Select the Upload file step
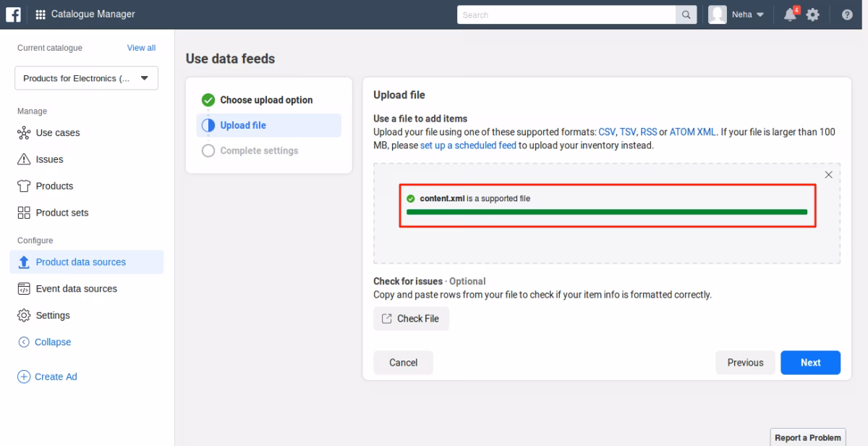 (268, 125)
